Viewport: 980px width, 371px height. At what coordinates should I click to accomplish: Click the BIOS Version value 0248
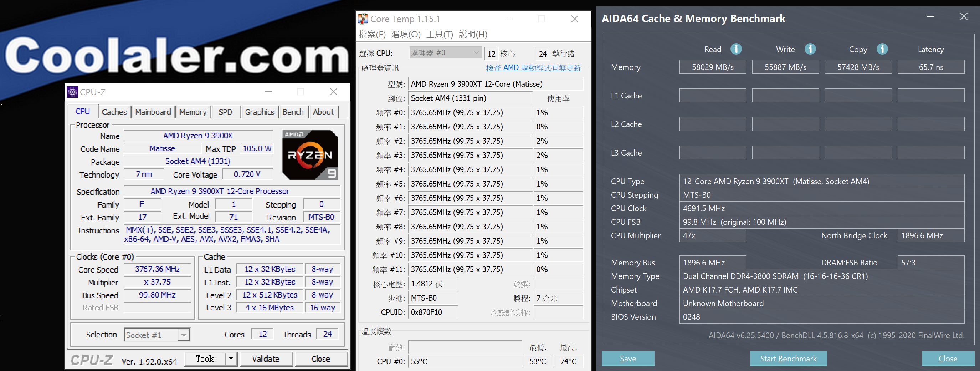[822, 316]
